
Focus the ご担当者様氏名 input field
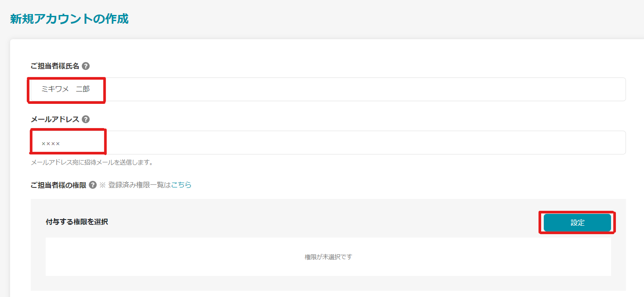(x=352, y=89)
